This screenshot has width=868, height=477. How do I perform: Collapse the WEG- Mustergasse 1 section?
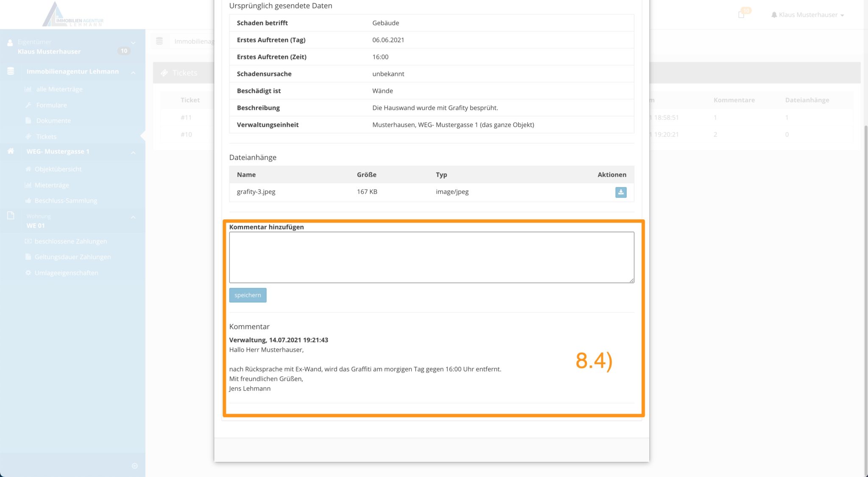click(133, 152)
